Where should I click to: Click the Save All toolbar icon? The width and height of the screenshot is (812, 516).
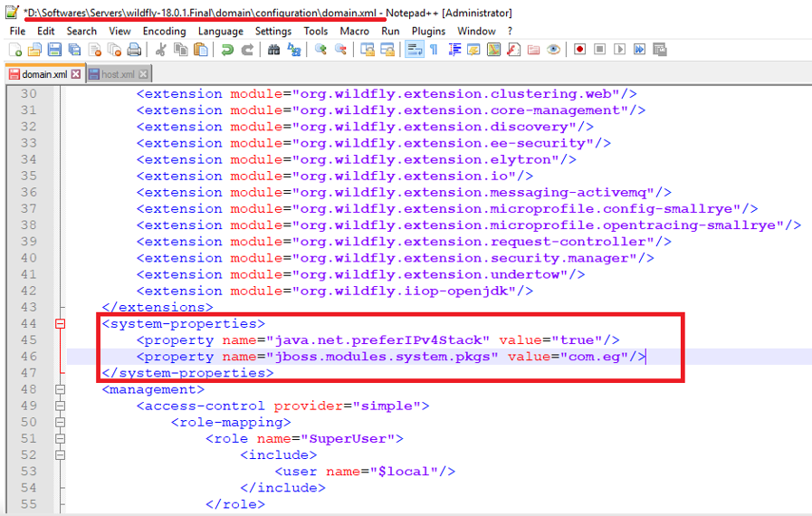(74, 50)
